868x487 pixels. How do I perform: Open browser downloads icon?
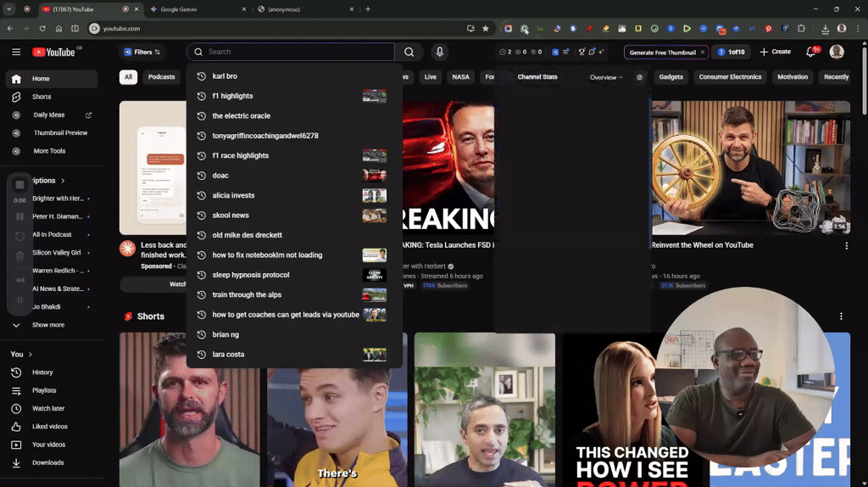pos(825,29)
